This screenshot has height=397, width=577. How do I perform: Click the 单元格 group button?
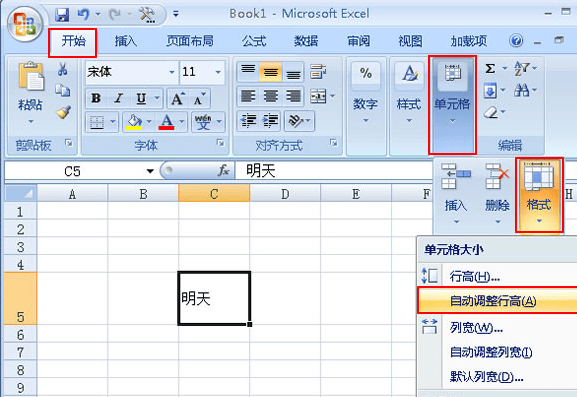coord(452,105)
